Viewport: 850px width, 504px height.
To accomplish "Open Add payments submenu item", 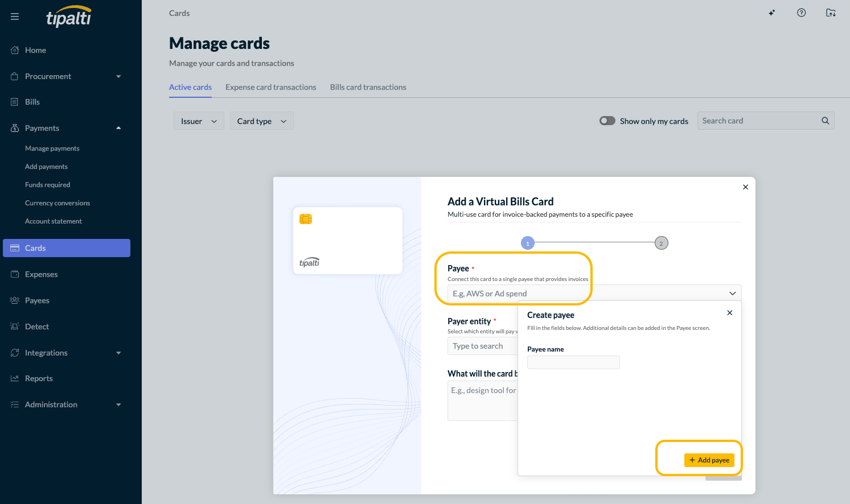I will [x=46, y=167].
